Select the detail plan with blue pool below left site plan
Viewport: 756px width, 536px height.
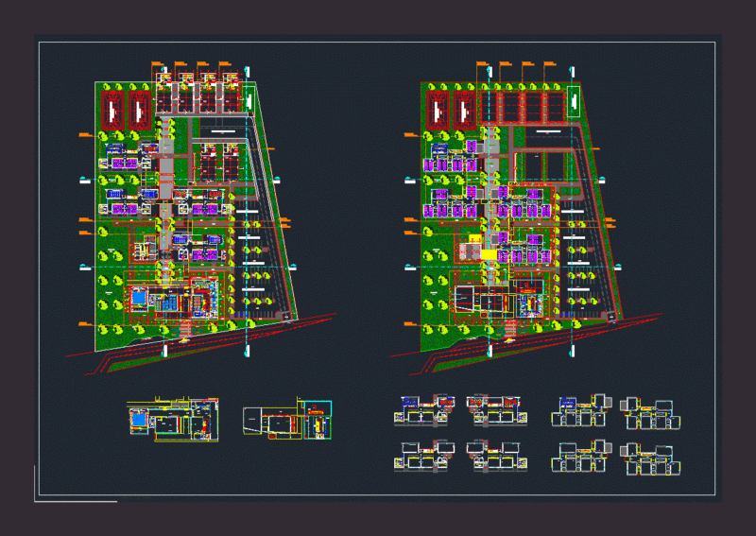(x=173, y=419)
